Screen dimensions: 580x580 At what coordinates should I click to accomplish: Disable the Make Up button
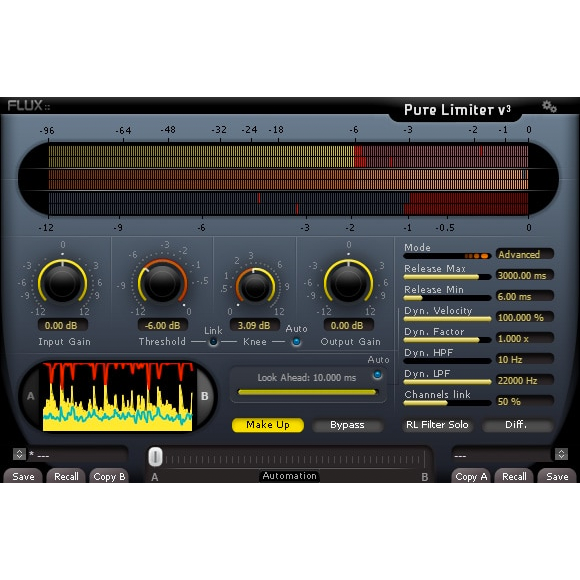(x=268, y=425)
